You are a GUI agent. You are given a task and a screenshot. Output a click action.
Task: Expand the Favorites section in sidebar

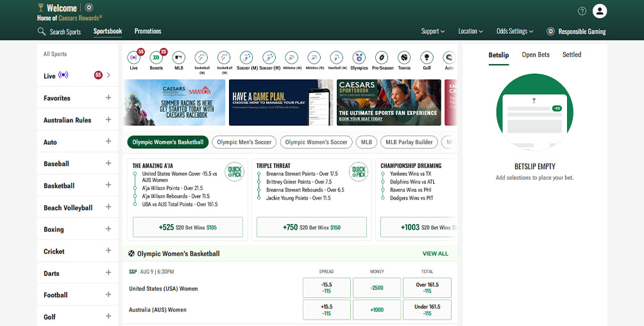click(108, 98)
